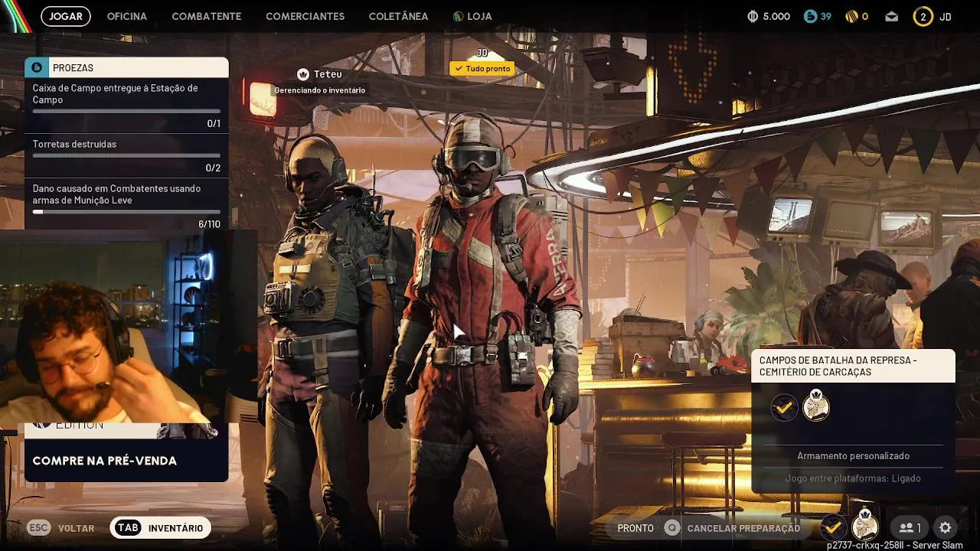Go to the COMERCIANTES tab
Image resolution: width=980 pixels, height=551 pixels.
(305, 16)
